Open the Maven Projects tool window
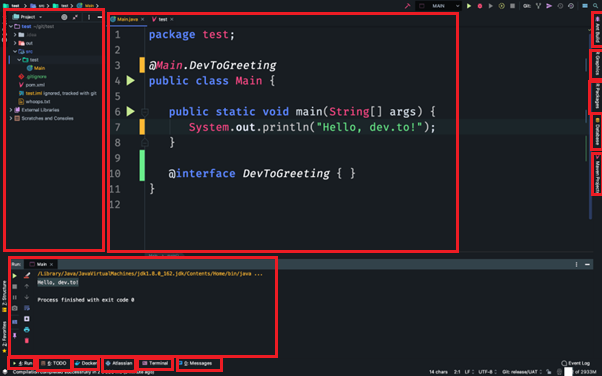The width and height of the screenshot is (602, 376). pos(597,174)
